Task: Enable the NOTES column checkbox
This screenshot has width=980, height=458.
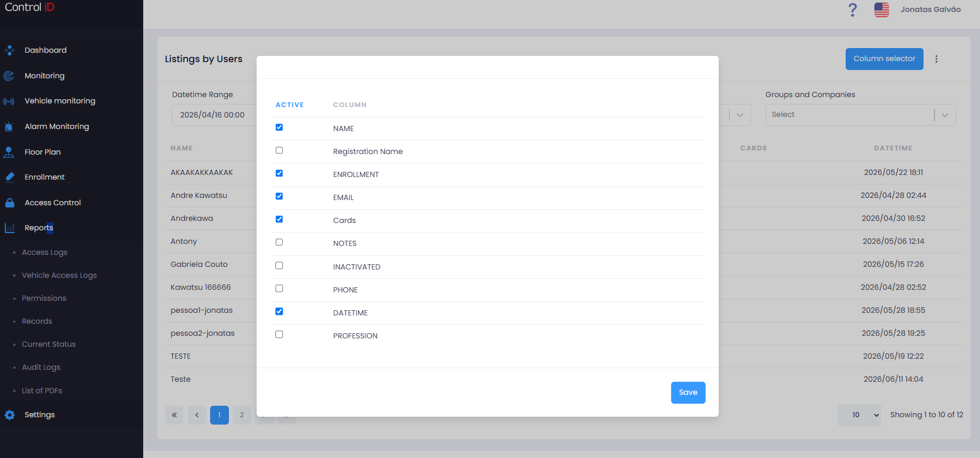Action: [x=279, y=242]
